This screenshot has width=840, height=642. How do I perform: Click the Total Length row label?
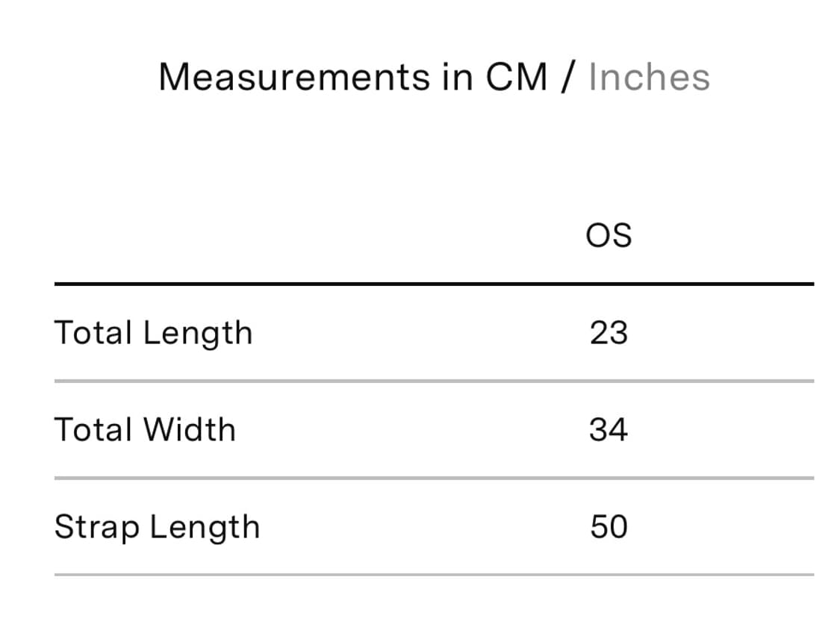click(153, 334)
